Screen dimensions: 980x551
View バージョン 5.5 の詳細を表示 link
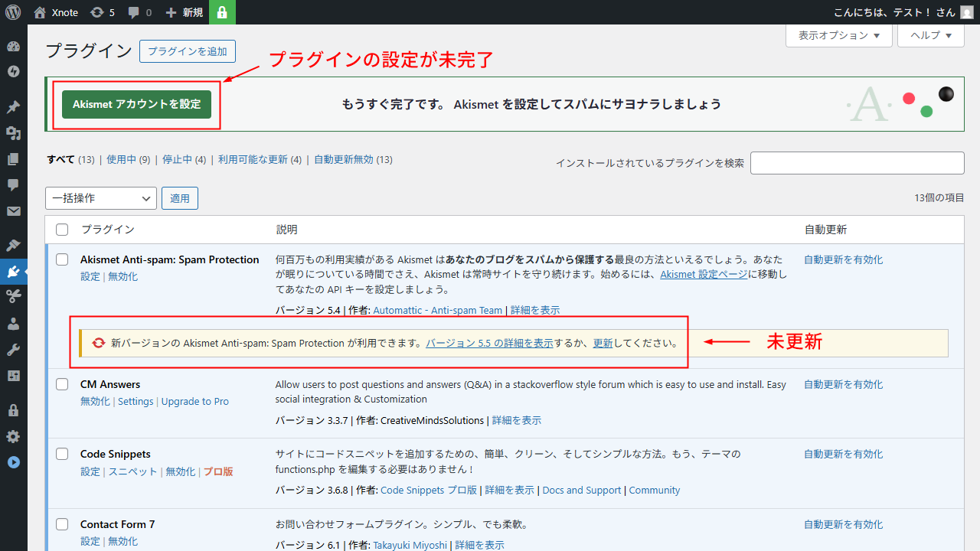point(489,343)
